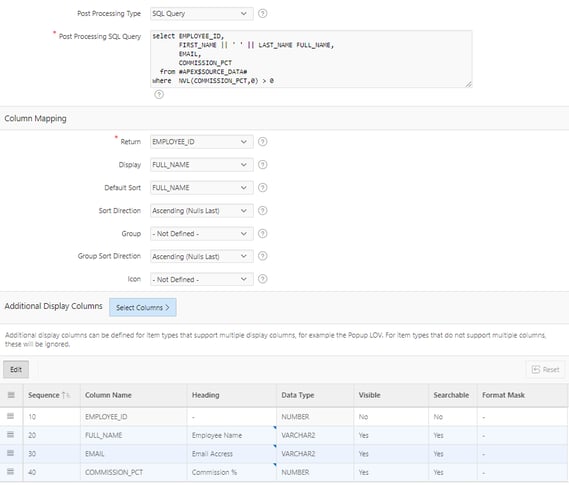Expand the Icon dropdown

point(202,279)
